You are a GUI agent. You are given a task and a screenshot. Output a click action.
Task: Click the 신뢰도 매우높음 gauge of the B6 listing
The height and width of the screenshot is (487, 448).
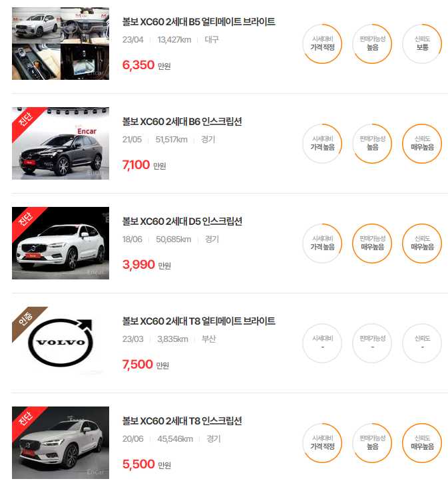tap(422, 144)
